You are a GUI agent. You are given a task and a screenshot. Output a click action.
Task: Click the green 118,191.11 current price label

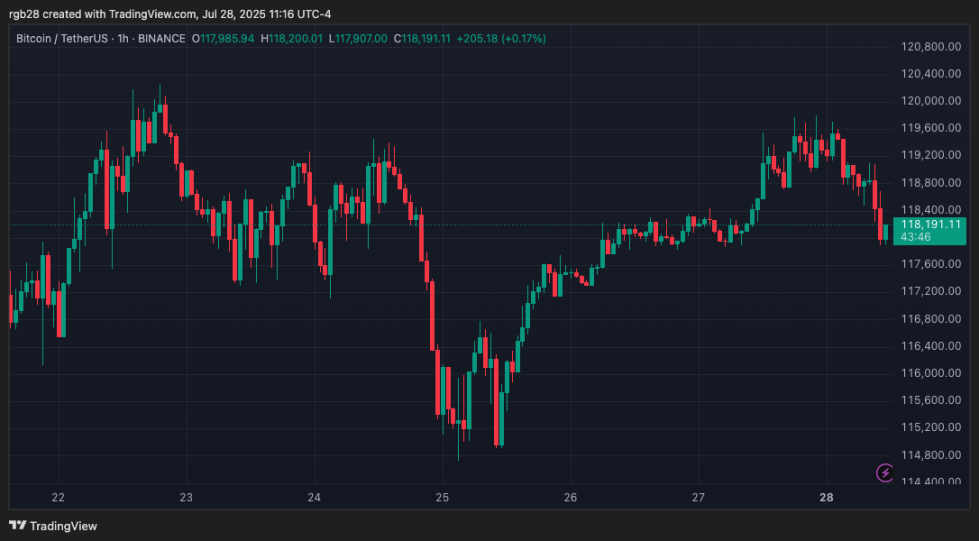[930, 225]
